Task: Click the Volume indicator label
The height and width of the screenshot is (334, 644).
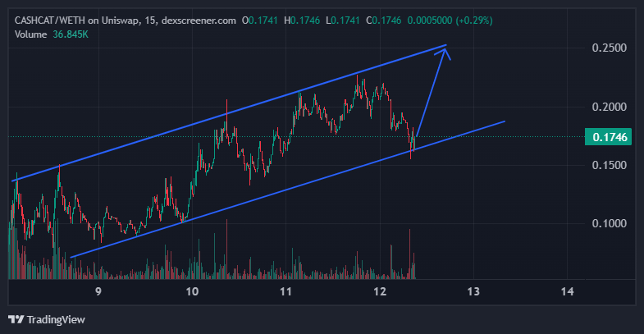Action: 31,34
